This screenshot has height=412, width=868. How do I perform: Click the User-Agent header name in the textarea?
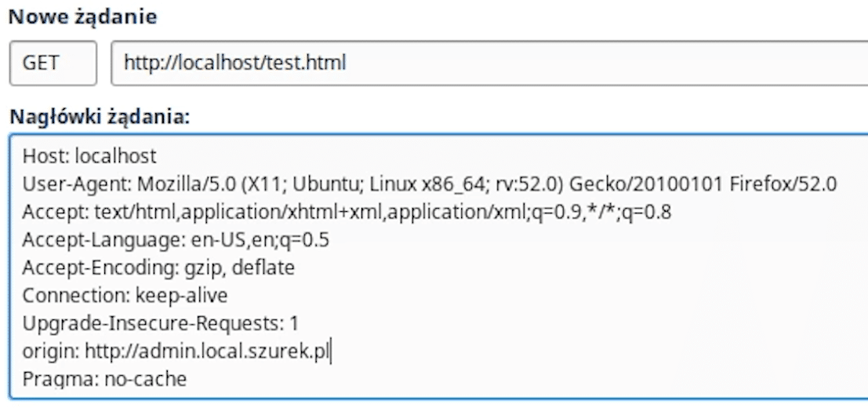(77, 184)
